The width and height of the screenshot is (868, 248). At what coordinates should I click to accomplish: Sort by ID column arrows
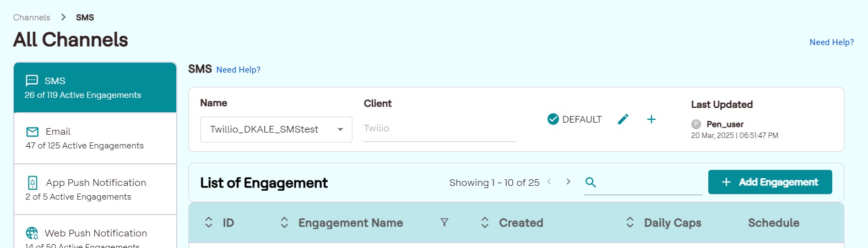[209, 222]
